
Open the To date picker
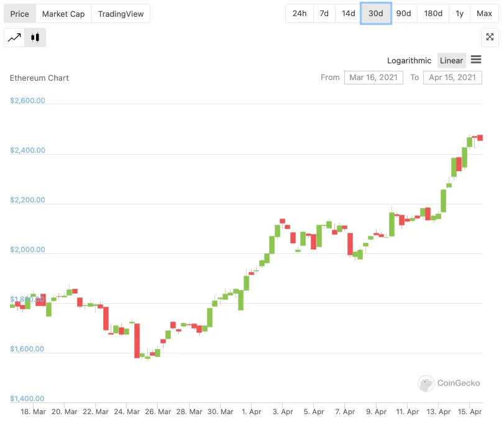click(x=452, y=78)
